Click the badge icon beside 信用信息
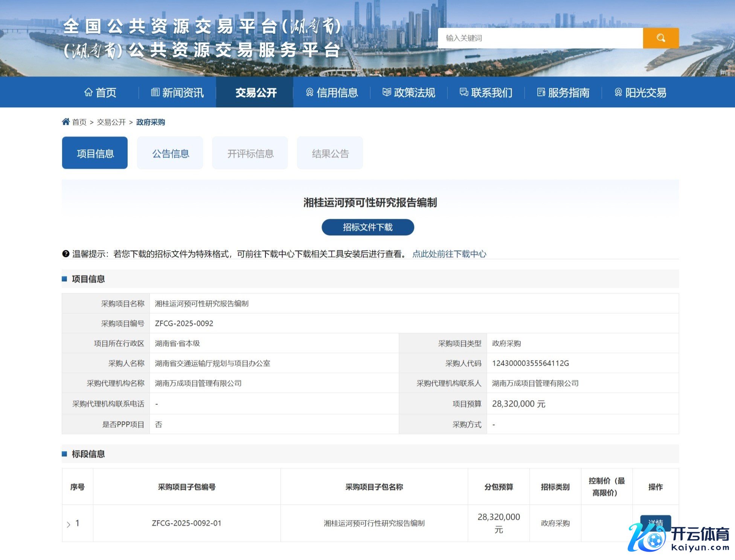 coord(310,92)
